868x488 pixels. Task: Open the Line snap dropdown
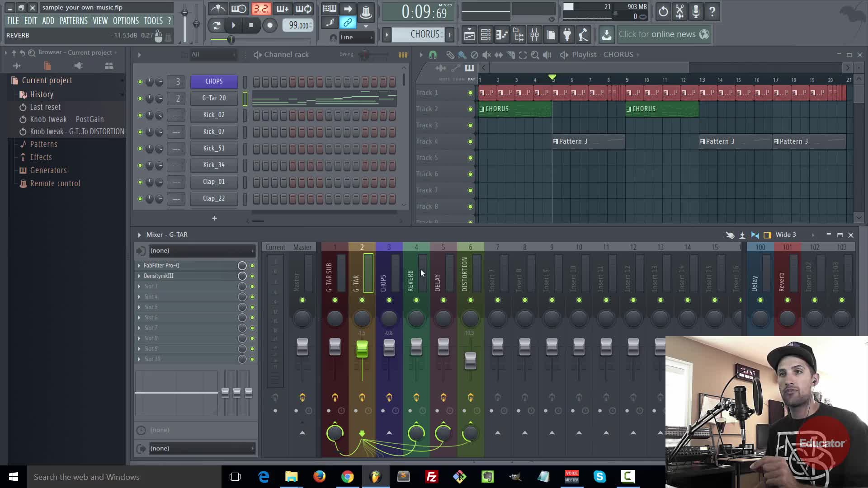pyautogui.click(x=356, y=38)
